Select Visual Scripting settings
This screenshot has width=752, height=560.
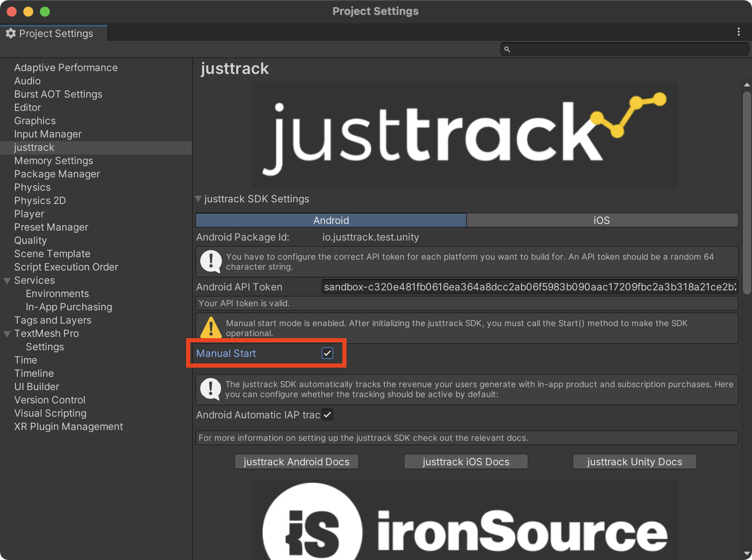(x=50, y=413)
